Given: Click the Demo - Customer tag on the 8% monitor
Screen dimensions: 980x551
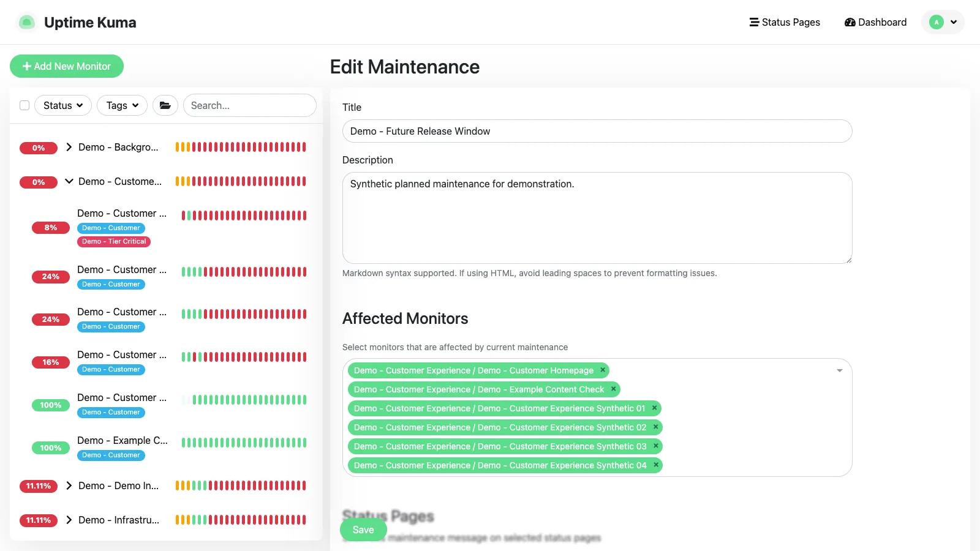Looking at the screenshot, I should pos(111,228).
